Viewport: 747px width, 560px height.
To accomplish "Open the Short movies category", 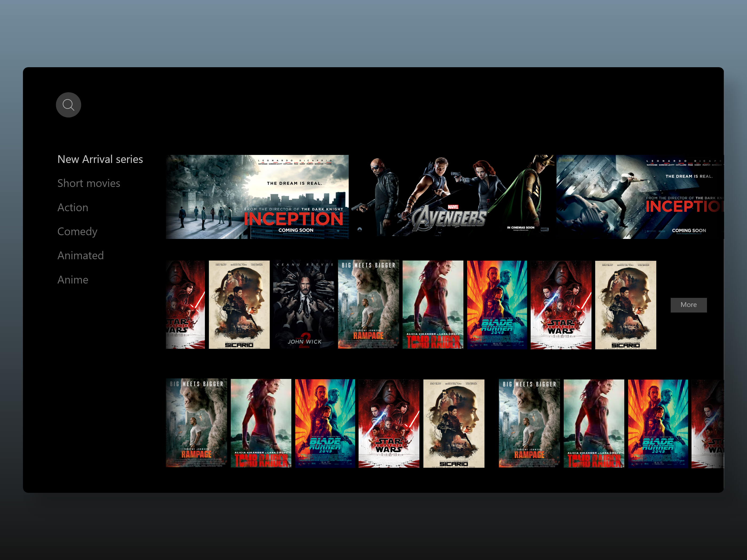I will click(x=89, y=183).
